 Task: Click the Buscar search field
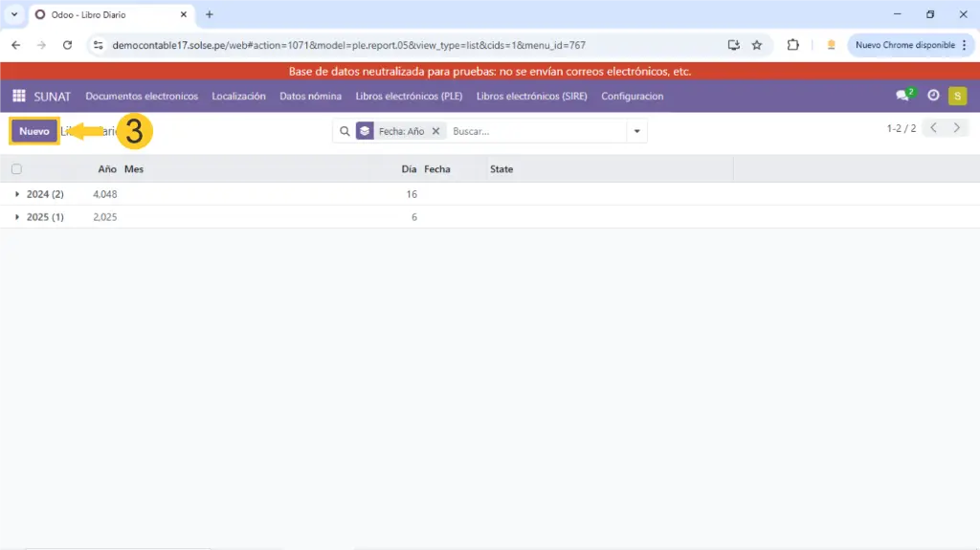point(536,131)
